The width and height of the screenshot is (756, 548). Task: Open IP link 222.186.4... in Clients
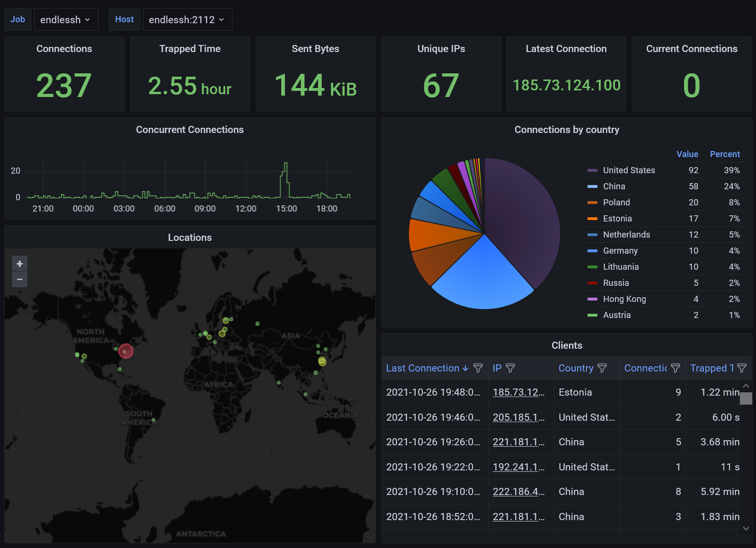click(x=518, y=492)
